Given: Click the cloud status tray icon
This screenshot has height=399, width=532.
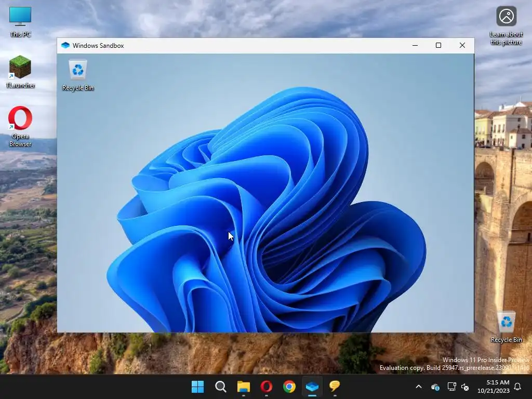Looking at the screenshot, I should coord(435,387).
